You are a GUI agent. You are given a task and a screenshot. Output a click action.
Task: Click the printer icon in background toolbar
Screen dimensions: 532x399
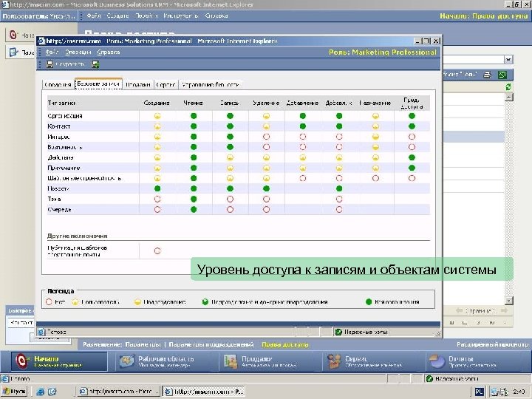pyautogui.click(x=487, y=75)
